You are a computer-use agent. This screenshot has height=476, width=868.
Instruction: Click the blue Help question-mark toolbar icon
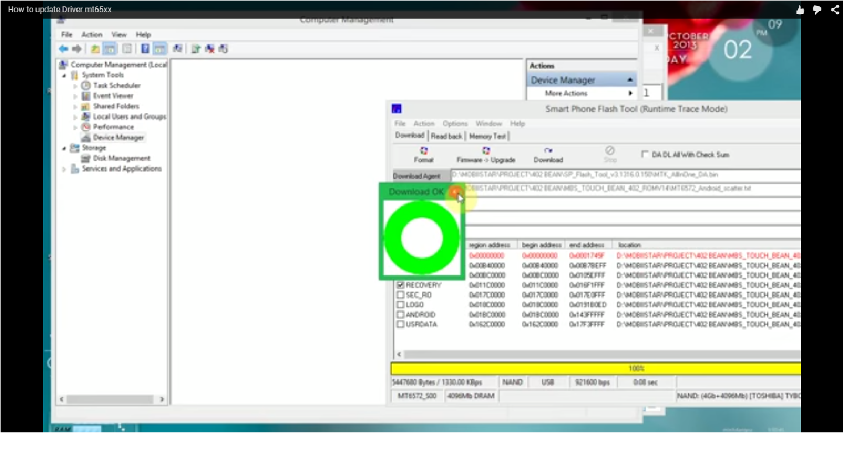coord(145,49)
